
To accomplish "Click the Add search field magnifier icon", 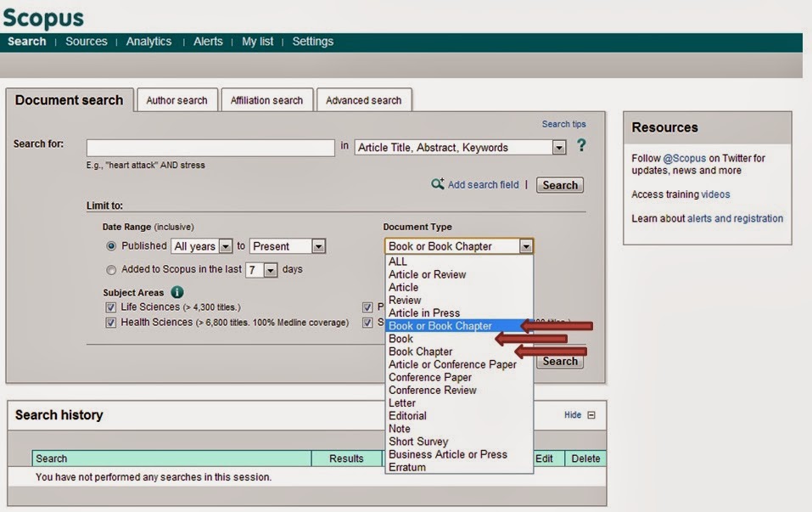I will [438, 184].
